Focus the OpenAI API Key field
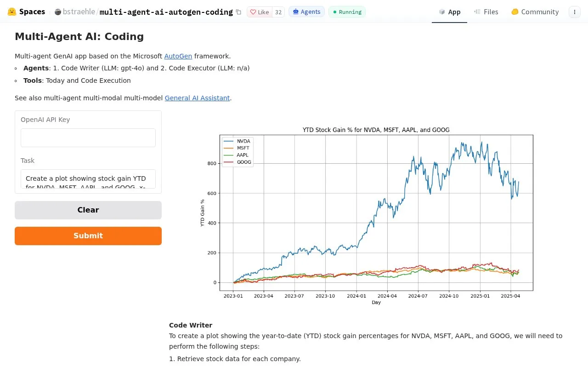This screenshot has width=588, height=368. pos(88,138)
